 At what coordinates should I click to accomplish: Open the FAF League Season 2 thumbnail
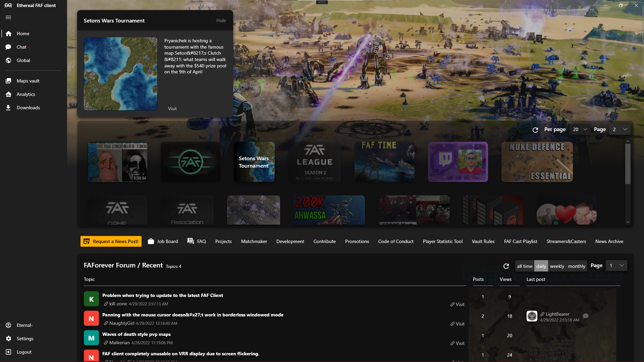[x=314, y=162]
